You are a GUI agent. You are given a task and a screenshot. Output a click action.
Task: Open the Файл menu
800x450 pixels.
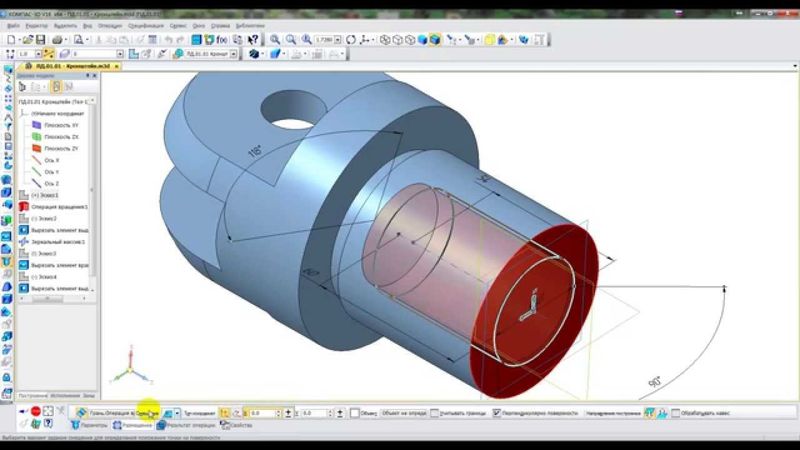pos(13,26)
